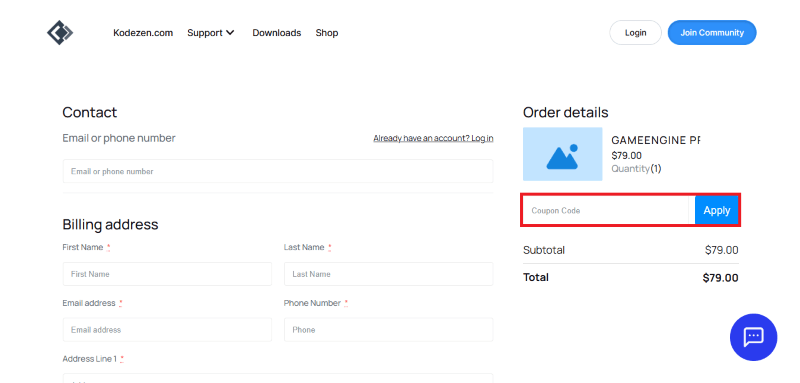
Task: Open the Shop nav item
Action: pyautogui.click(x=327, y=33)
